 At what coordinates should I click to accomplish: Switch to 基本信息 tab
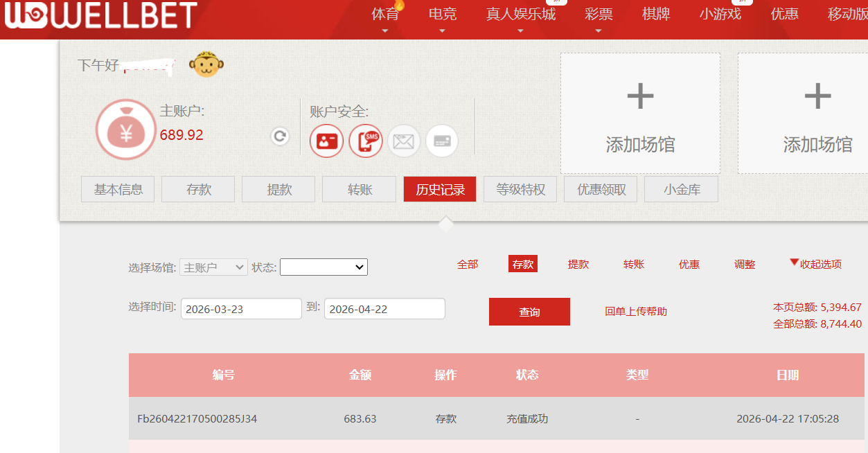[118, 189]
